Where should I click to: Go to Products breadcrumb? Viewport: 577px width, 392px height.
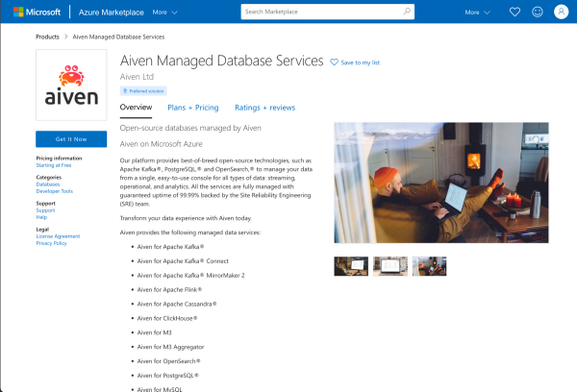point(47,37)
